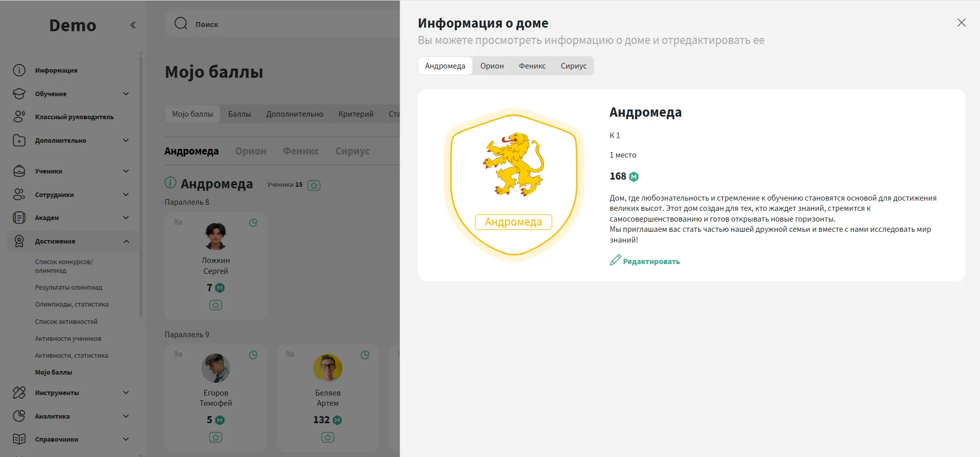Open Информация in the sidebar
The image size is (980, 457).
coord(56,71)
